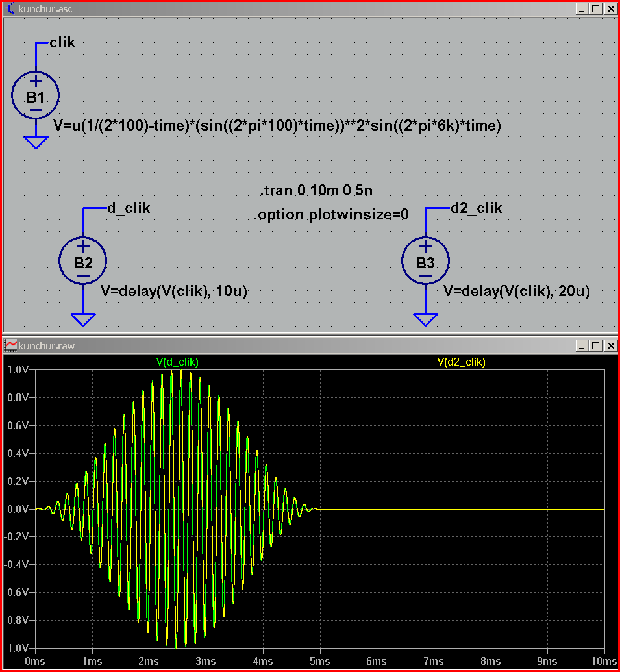Image resolution: width=620 pixels, height=672 pixels.
Task: Click the V(d2_clik) trace label
Action: click(x=461, y=362)
